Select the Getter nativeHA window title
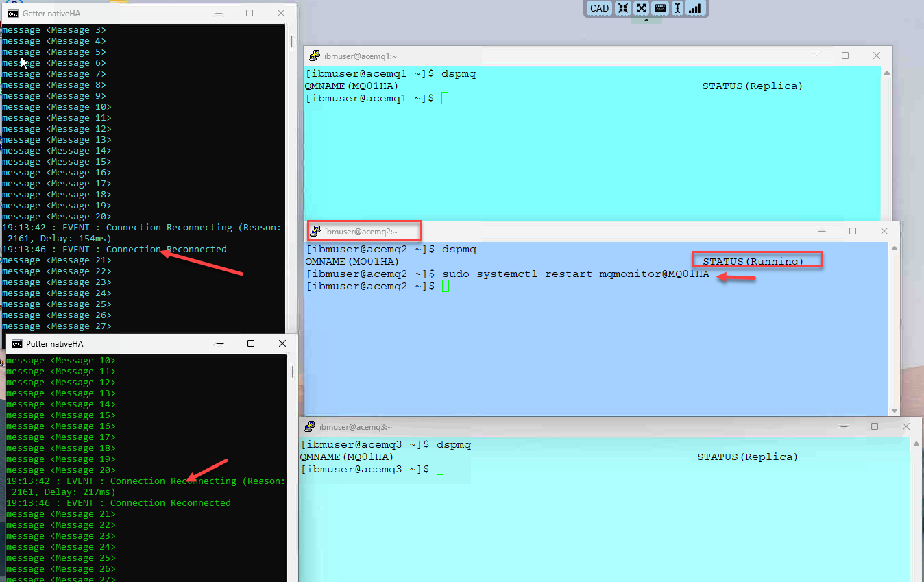The width and height of the screenshot is (924, 582). click(51, 14)
